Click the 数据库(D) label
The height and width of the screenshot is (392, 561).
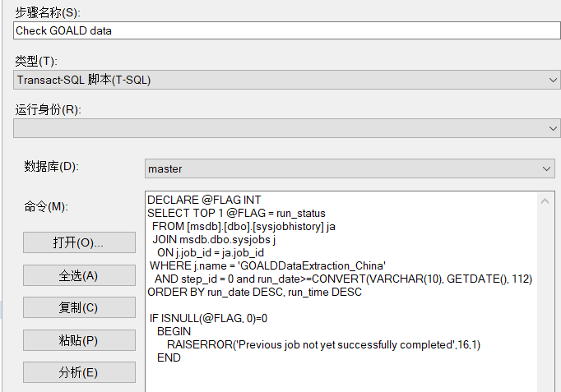tap(51, 167)
